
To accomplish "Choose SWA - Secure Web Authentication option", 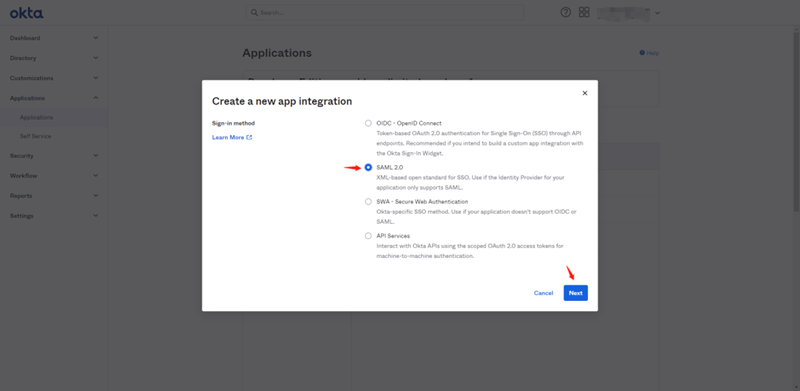I will [368, 202].
